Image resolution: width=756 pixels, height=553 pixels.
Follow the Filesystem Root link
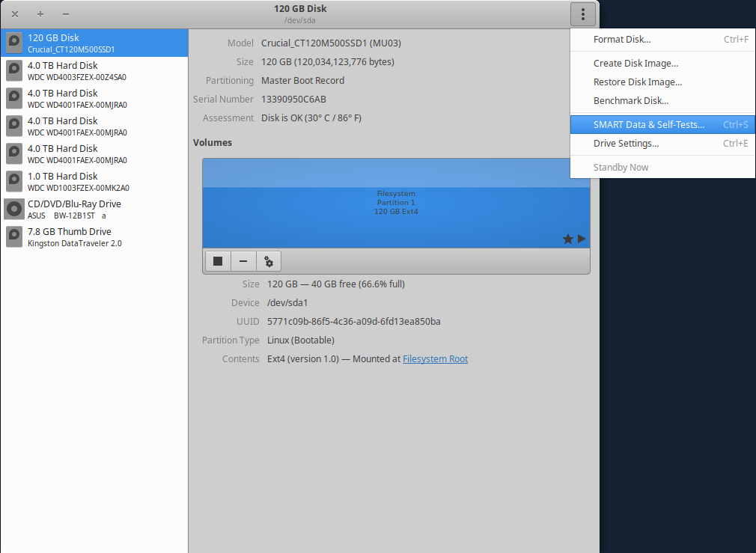[435, 359]
